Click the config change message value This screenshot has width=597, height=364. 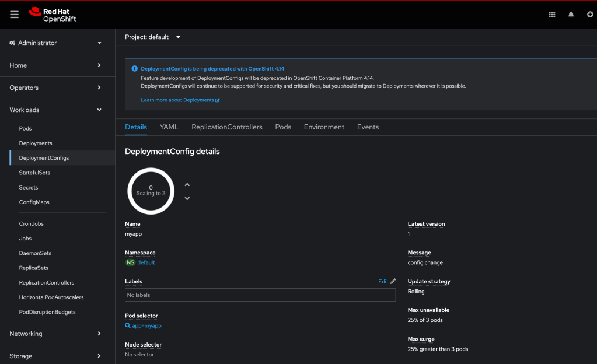(425, 262)
